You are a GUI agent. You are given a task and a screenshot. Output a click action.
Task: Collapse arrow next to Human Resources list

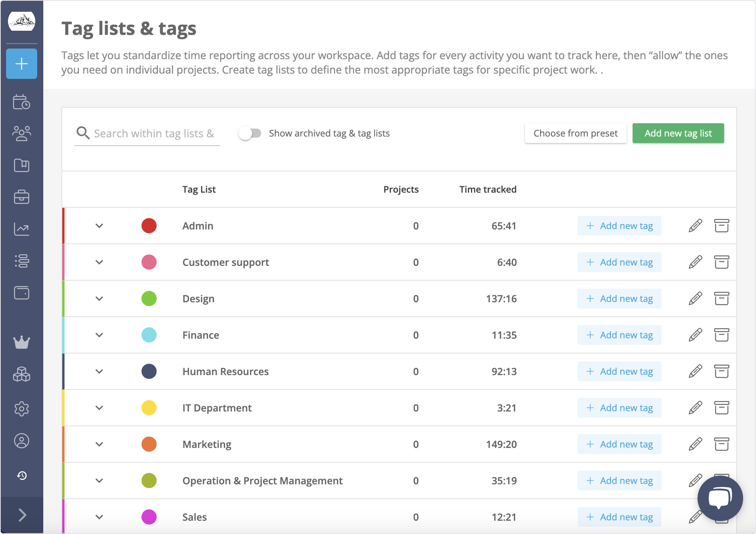99,371
